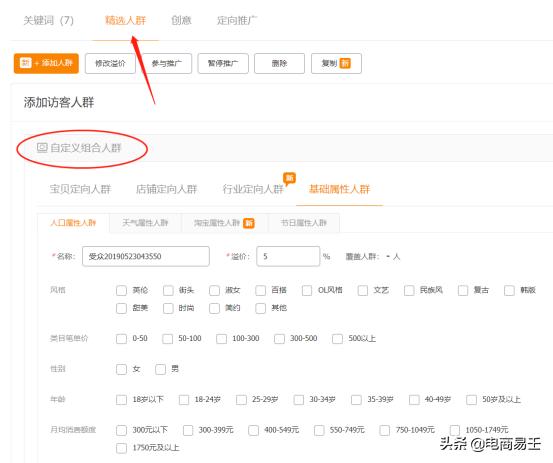553x463 pixels.
Task: Collapse the 自定义组合人群 section icon
Action: pyautogui.click(x=42, y=147)
